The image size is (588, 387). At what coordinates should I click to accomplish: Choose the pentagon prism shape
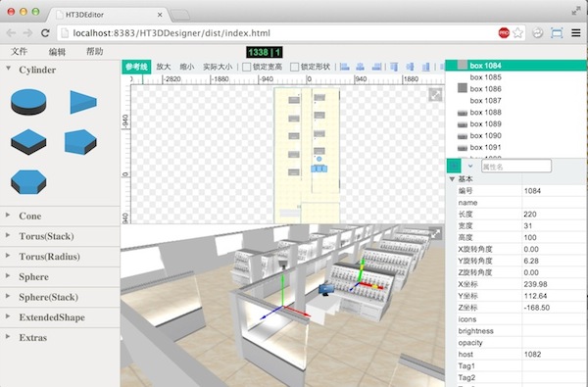pyautogui.click(x=80, y=142)
